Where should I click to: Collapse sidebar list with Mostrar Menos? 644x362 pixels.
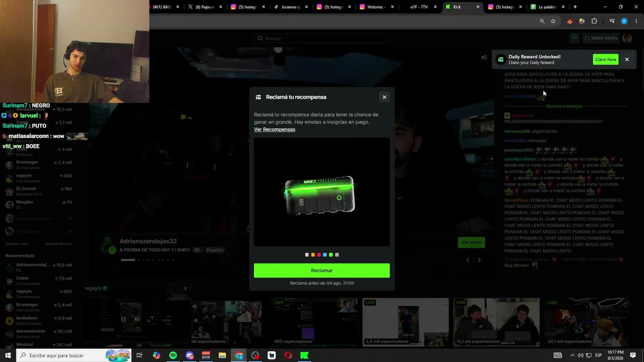click(x=58, y=244)
